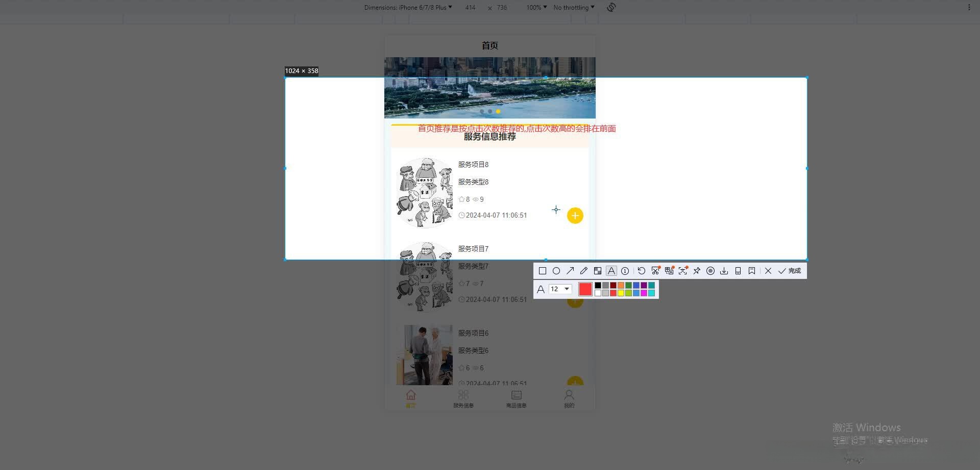Pick the yellow color swatch
The height and width of the screenshot is (470, 980).
620,292
